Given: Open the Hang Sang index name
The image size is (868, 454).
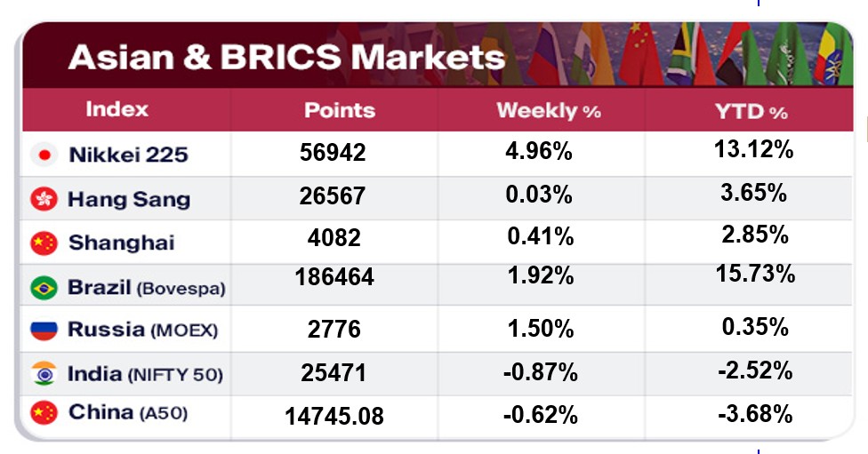Looking at the screenshot, I should [129, 199].
